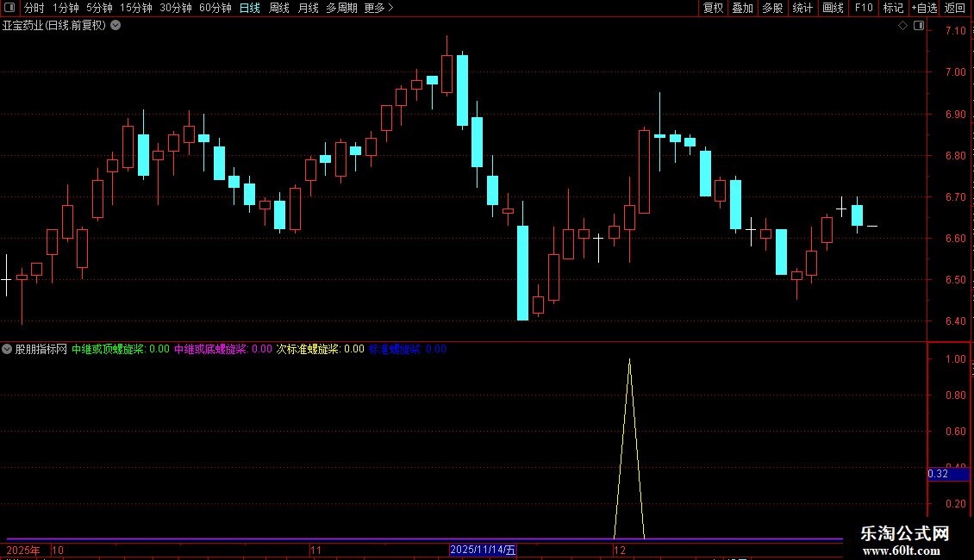Click the highest red candle near 7.10
This screenshot has height=560, width=974.
click(x=446, y=74)
